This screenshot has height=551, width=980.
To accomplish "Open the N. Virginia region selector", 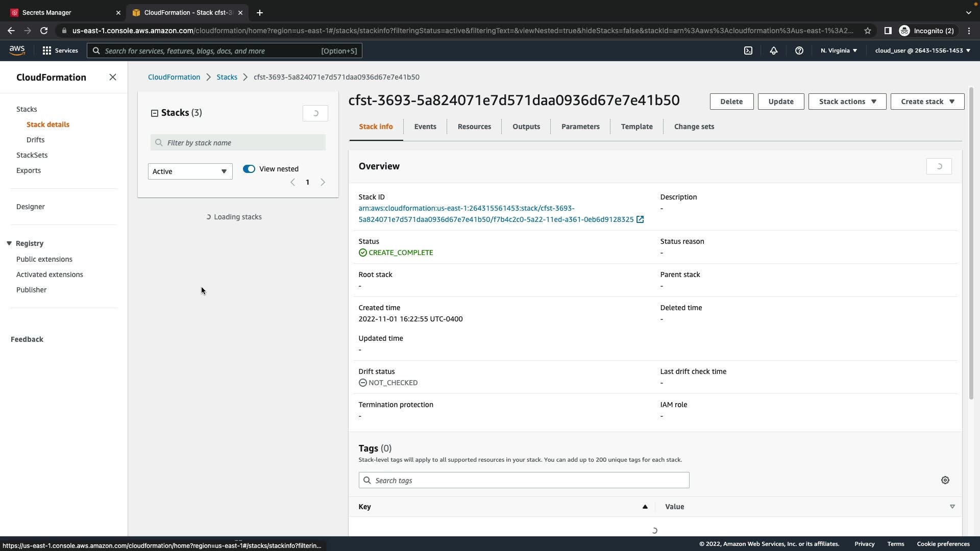I will (839, 51).
